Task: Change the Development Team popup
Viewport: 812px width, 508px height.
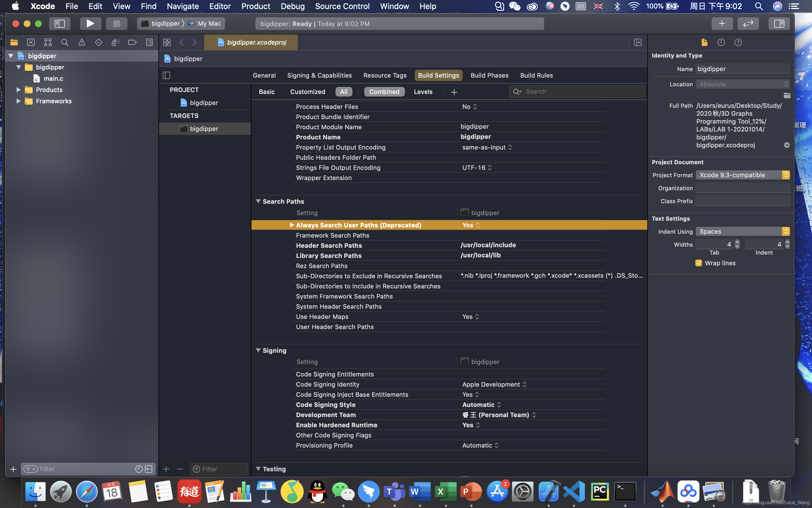Action: pos(499,415)
